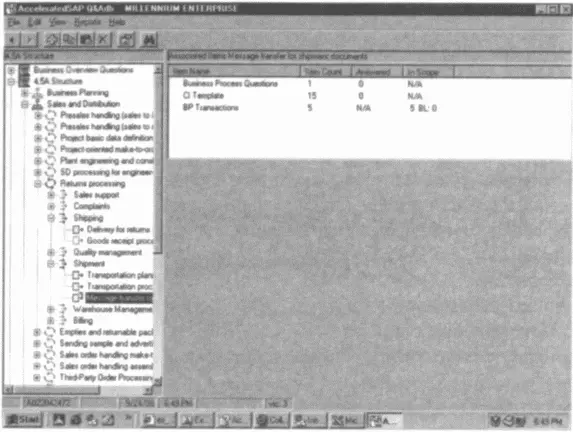Click the binoculars find icon

(x=149, y=39)
